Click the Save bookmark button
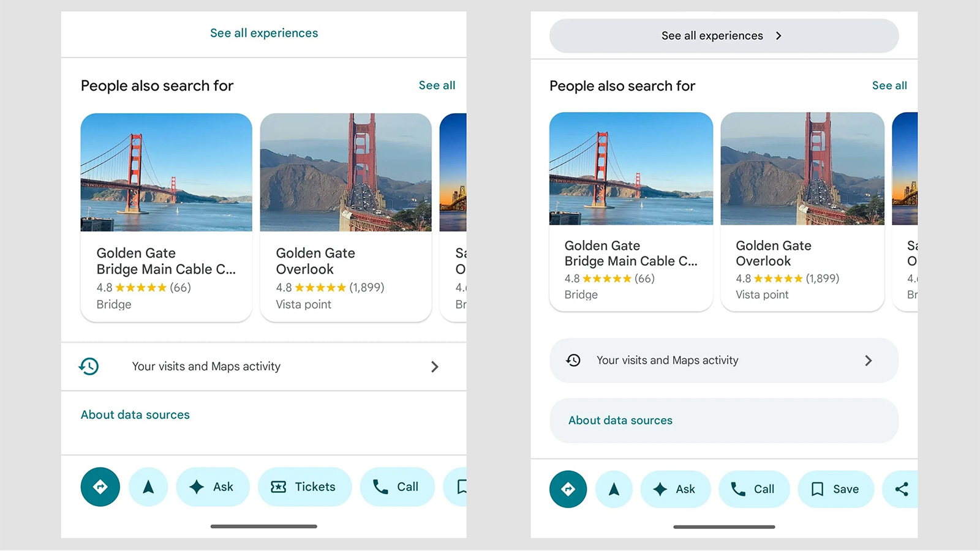The width and height of the screenshot is (980, 551). [835, 489]
